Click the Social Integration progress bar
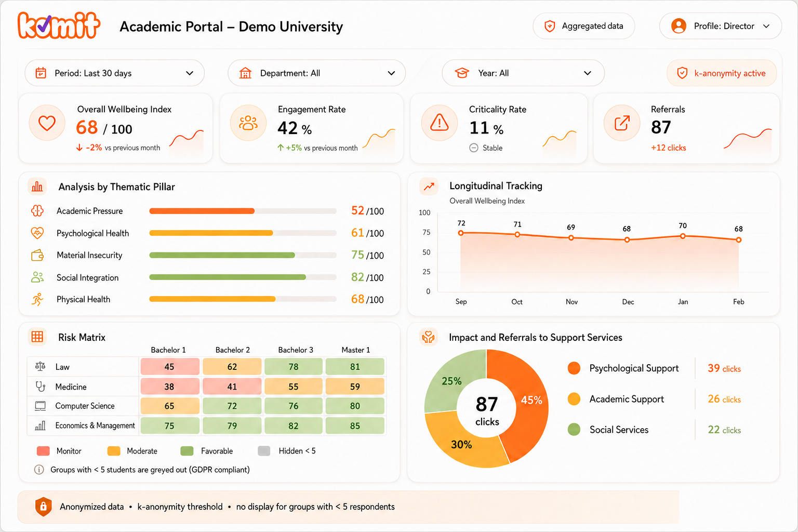Image resolution: width=798 pixels, height=532 pixels. pyautogui.click(x=243, y=277)
